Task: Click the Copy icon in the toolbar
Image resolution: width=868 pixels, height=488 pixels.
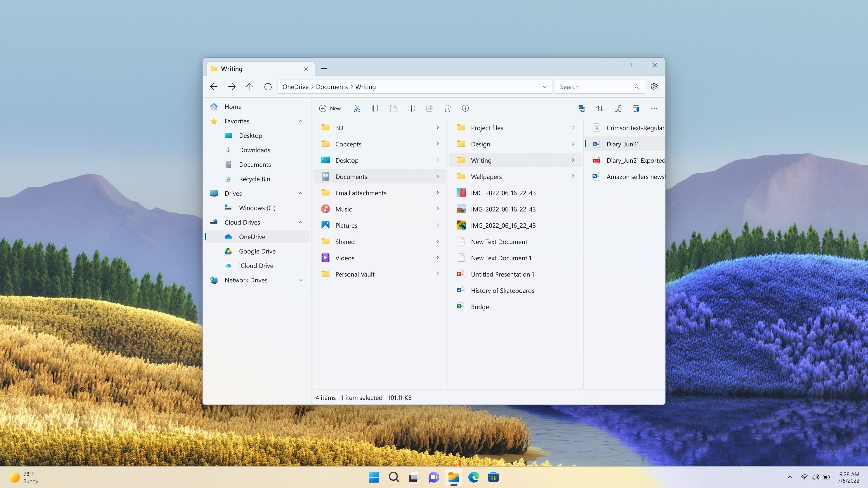Action: pyautogui.click(x=375, y=108)
